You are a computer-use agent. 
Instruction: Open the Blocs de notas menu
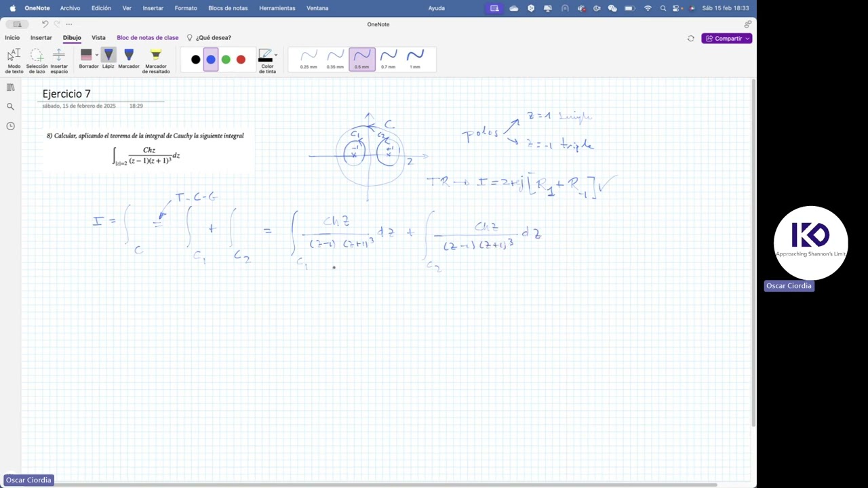[x=228, y=8]
